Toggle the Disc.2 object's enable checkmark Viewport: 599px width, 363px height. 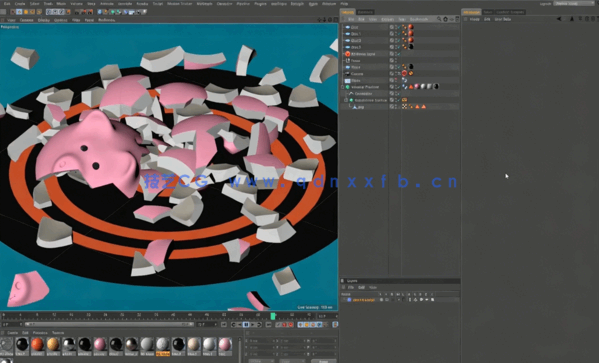[399, 41]
